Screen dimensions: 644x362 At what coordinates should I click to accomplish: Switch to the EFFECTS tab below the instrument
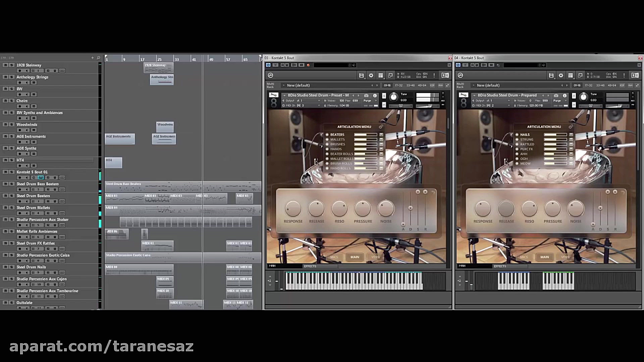coord(310,266)
